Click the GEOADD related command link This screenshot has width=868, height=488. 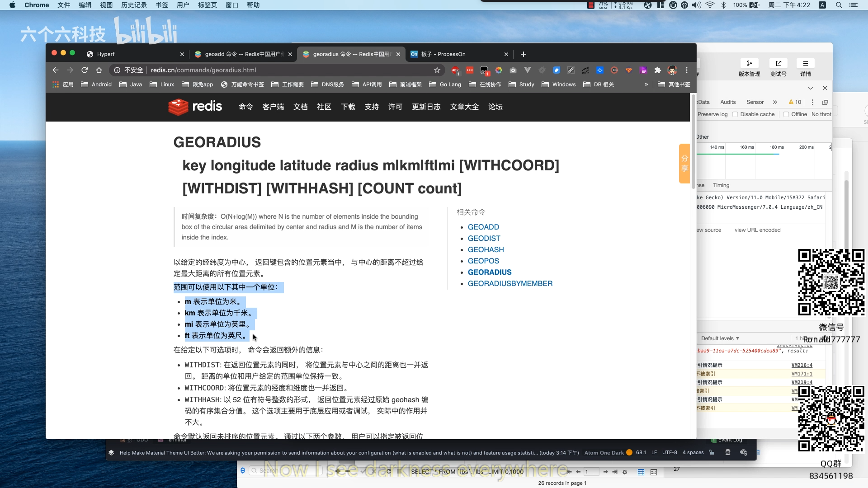(483, 227)
